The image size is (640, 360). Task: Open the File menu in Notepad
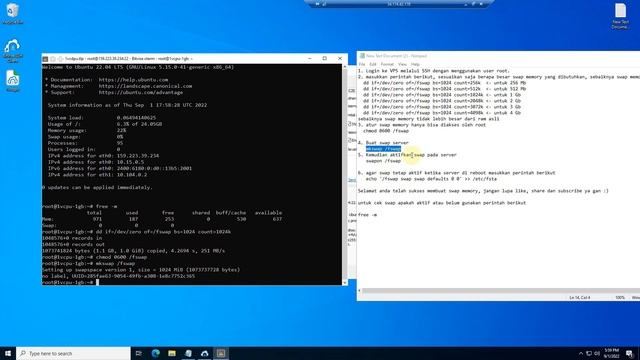362,64
